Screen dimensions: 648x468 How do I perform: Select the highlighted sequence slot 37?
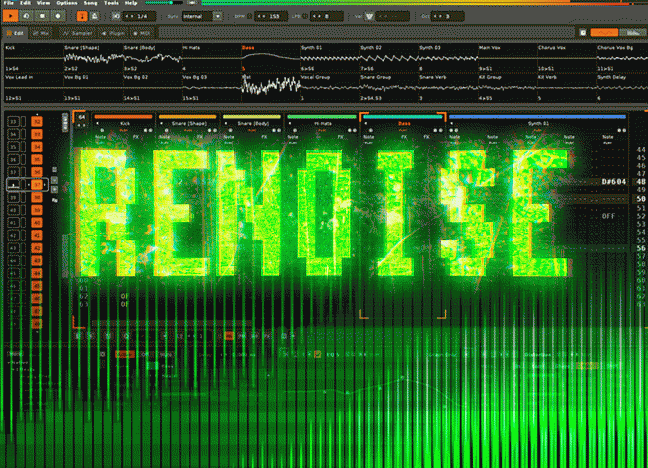pyautogui.click(x=37, y=185)
